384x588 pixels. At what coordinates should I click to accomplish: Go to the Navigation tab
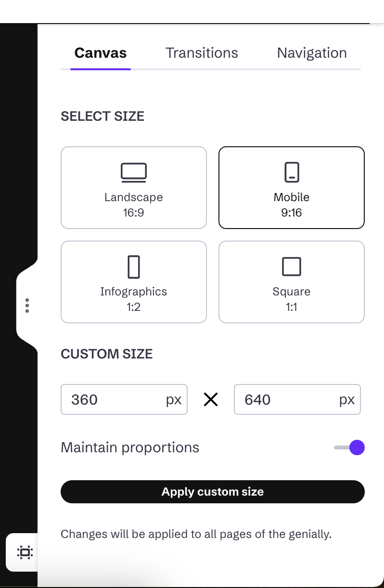(312, 53)
